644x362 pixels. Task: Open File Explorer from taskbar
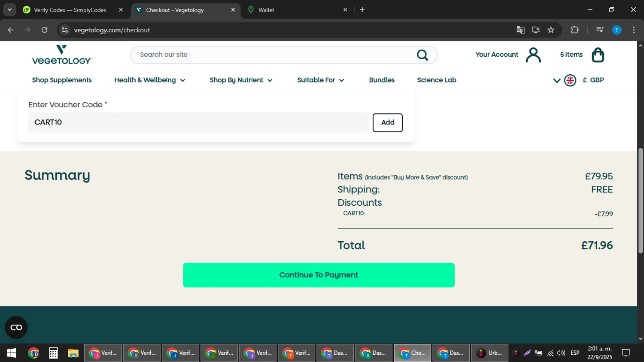73,353
